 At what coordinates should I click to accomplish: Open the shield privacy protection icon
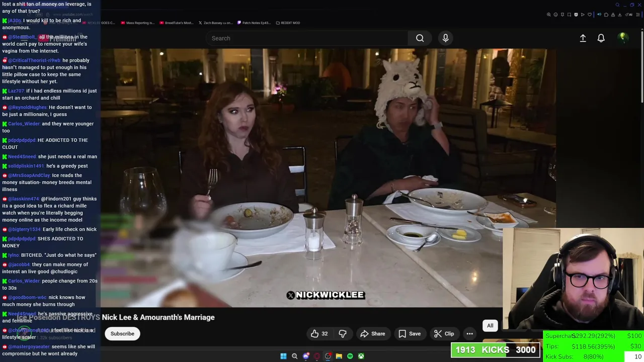576,15
